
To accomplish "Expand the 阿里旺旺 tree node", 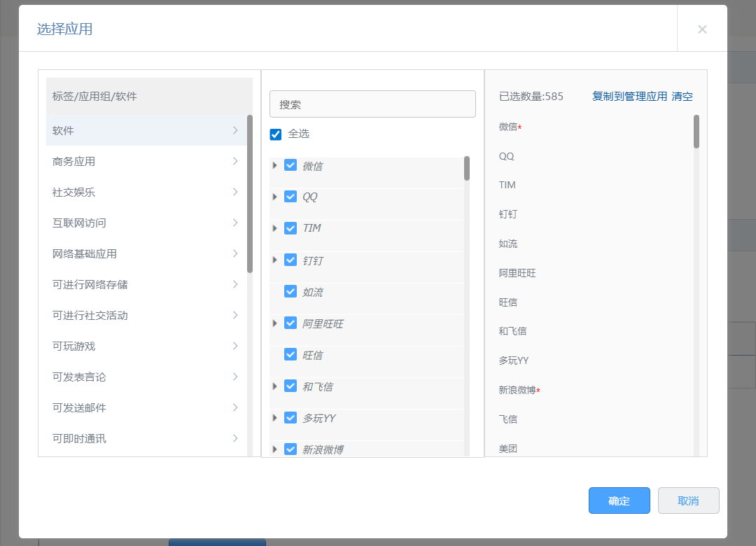I will 274,323.
